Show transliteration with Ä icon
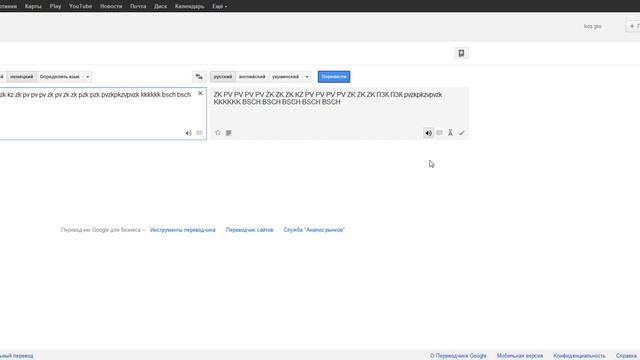 pyautogui.click(x=450, y=133)
